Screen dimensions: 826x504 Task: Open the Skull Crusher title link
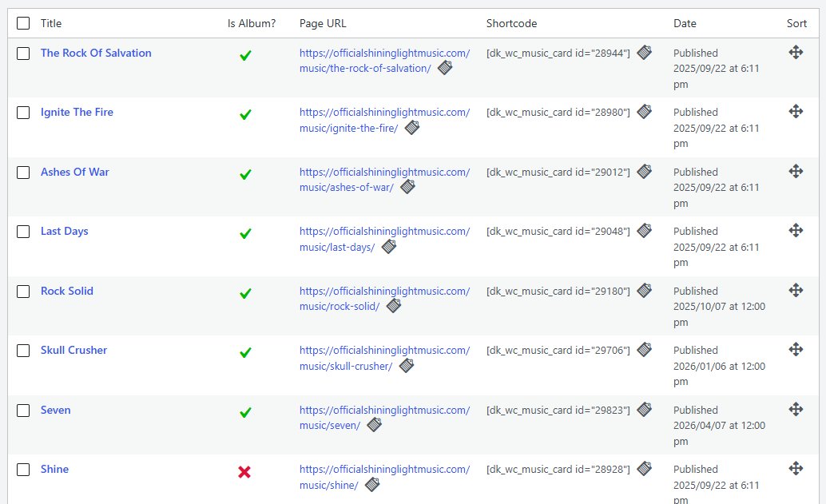pyautogui.click(x=73, y=350)
